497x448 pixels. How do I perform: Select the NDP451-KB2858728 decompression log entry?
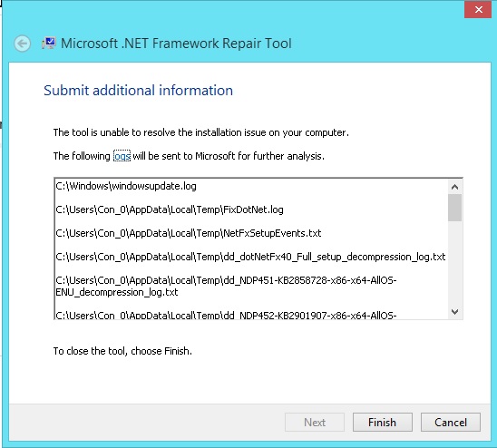(226, 286)
